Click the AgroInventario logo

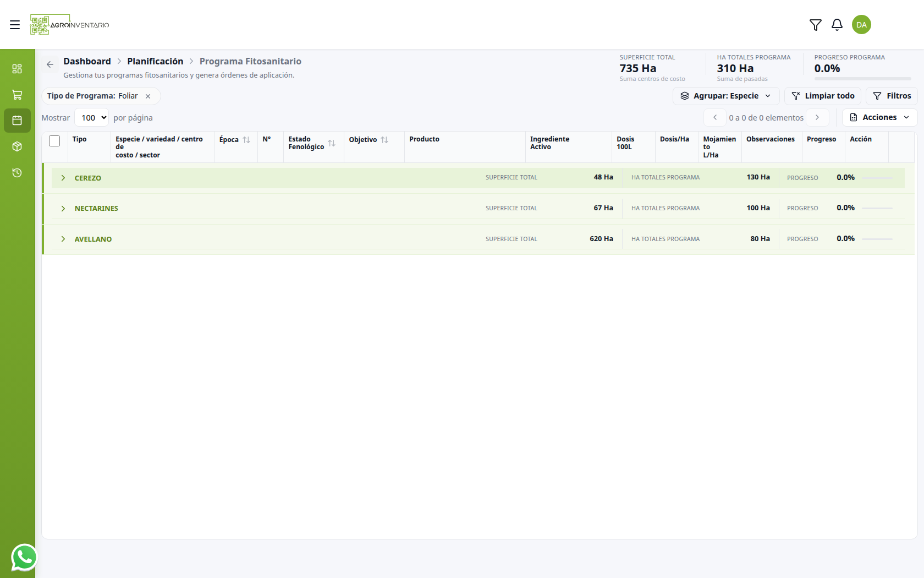pyautogui.click(x=69, y=25)
